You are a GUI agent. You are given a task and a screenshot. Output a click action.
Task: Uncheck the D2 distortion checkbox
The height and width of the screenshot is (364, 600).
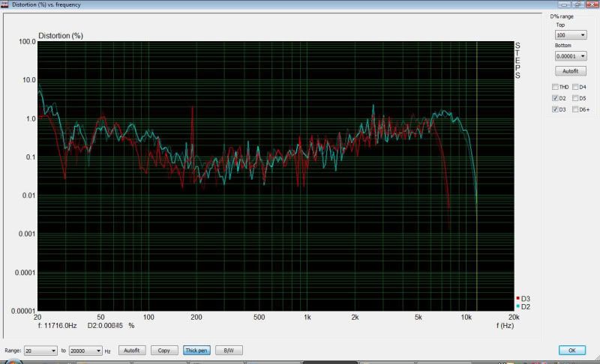point(554,98)
